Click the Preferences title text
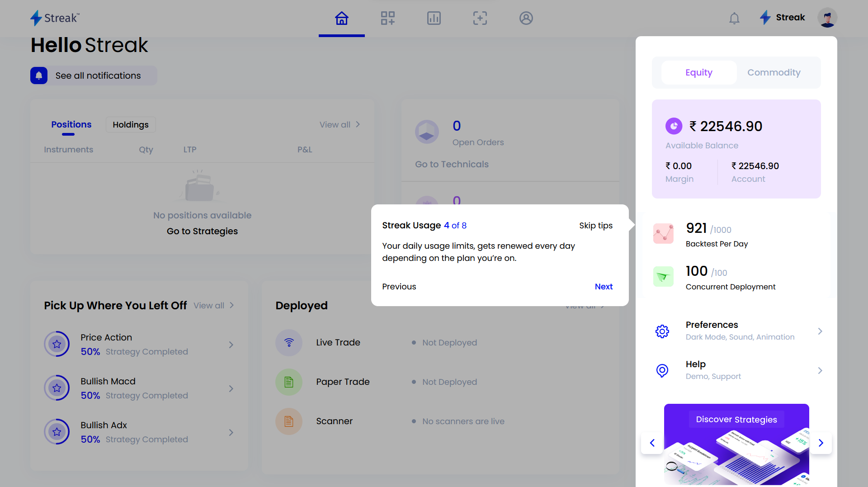This screenshot has height=487, width=868. coord(712,325)
